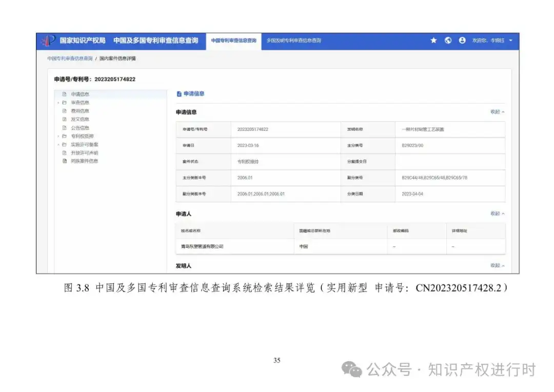
Task: Click main classification value B29D23/00
Action: [x=412, y=146]
